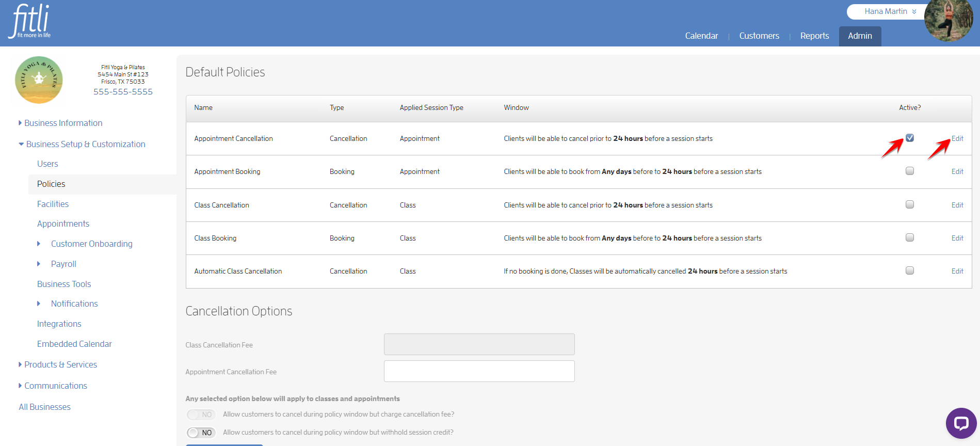980x446 pixels.
Task: Open Appointments sidebar item
Action: click(x=63, y=224)
